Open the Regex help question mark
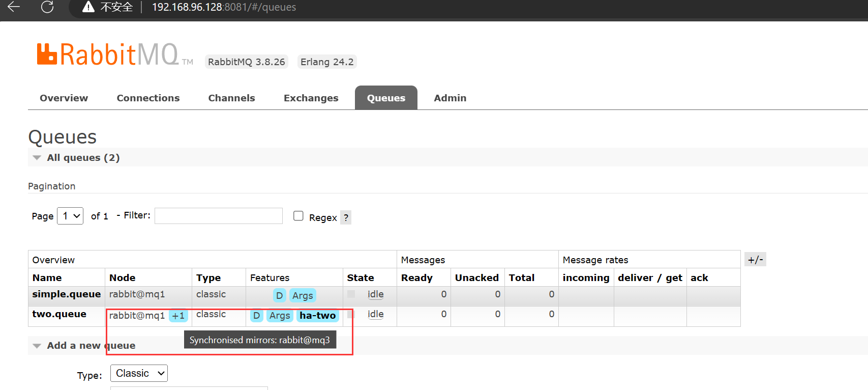 click(x=346, y=217)
